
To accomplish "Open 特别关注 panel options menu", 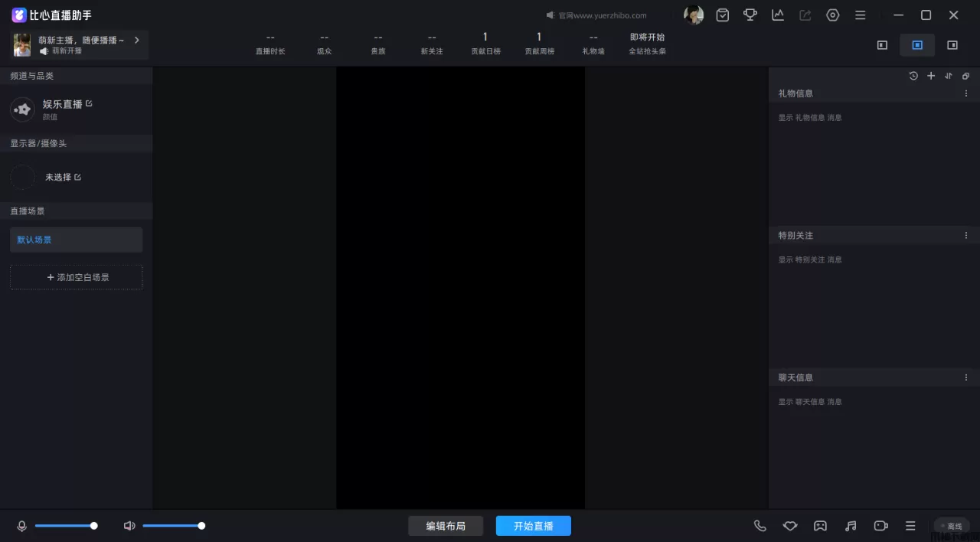I will coord(966,236).
